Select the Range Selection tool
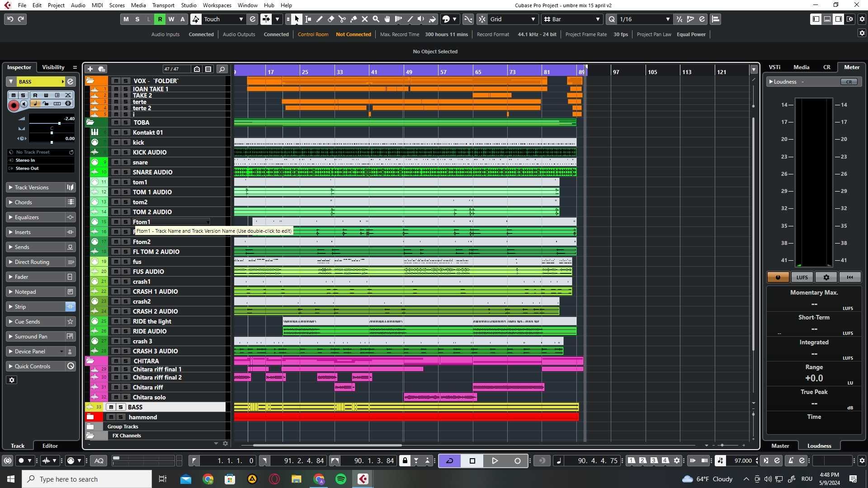 (308, 19)
